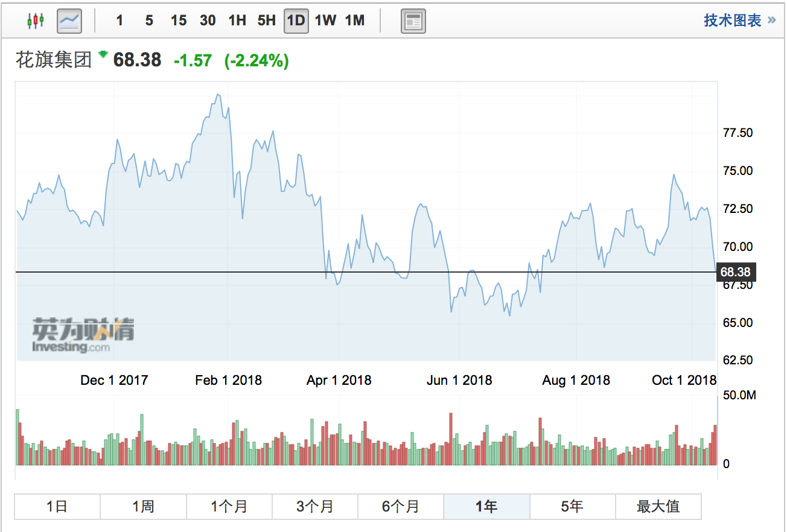
Task: Click the 70.00 price axis label
Action: 738,247
